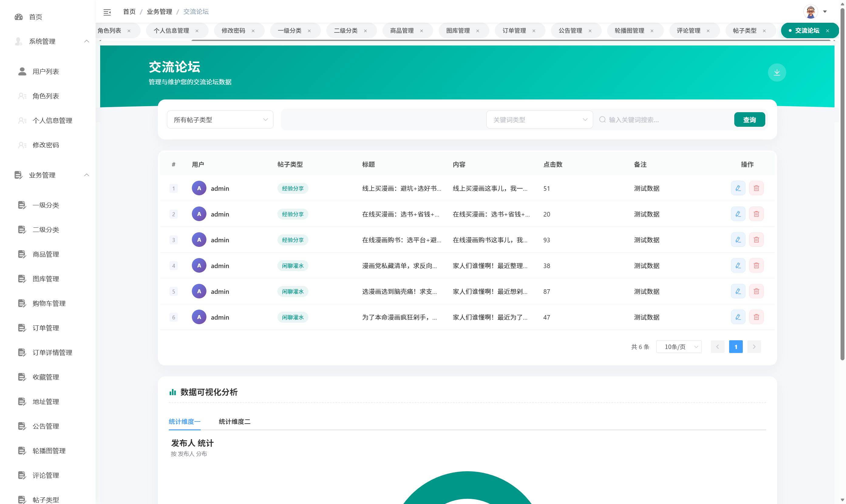
Task: Click the download icon on the green banner
Action: tap(777, 72)
